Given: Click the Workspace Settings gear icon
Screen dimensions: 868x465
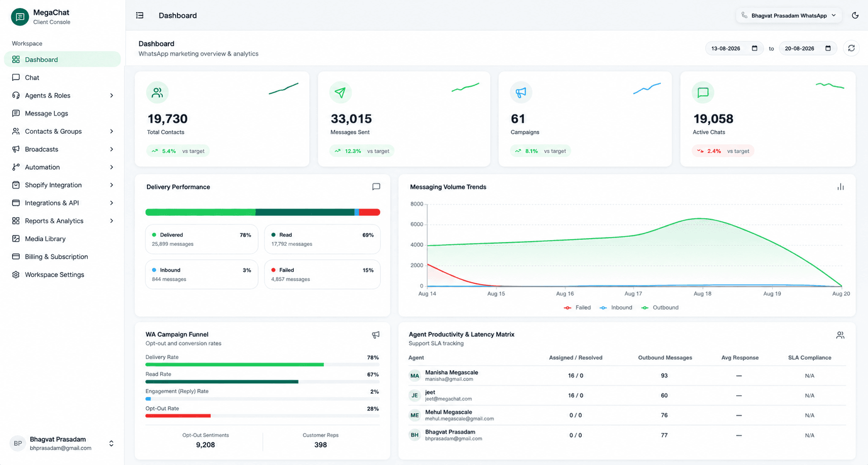Looking at the screenshot, I should coord(16,275).
